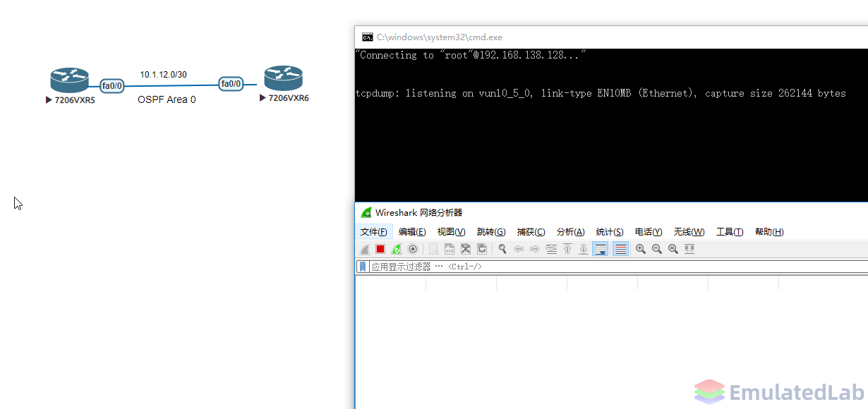Select the 7206VXR5 router icon
The width and height of the screenshot is (868, 409).
69,80
